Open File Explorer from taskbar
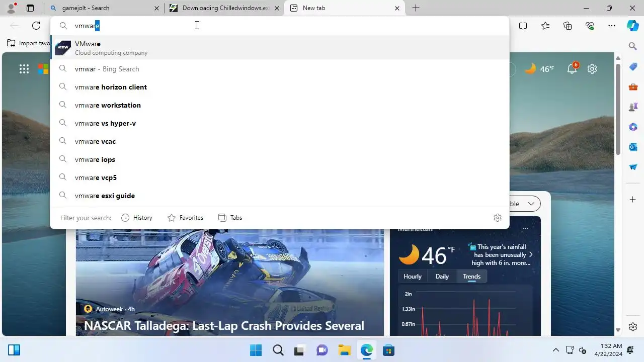The height and width of the screenshot is (362, 644). 344,350
